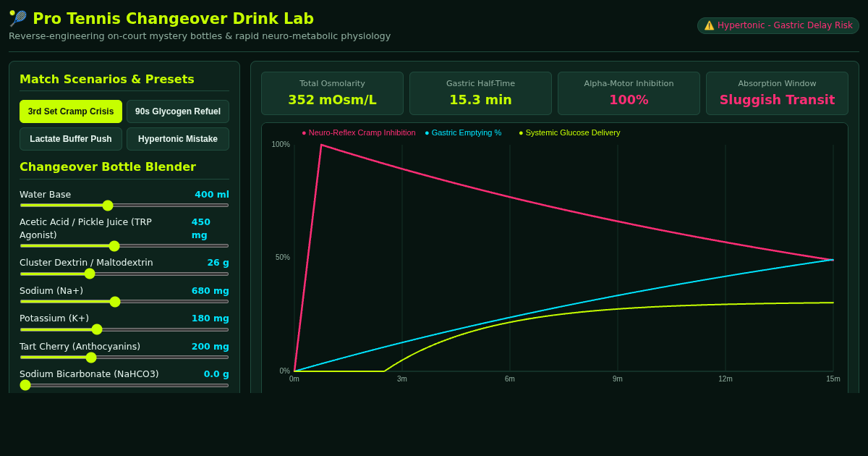The height and width of the screenshot is (456, 868).
Task: Apply the Lactate Buffer Push preset
Action: click(x=71, y=139)
